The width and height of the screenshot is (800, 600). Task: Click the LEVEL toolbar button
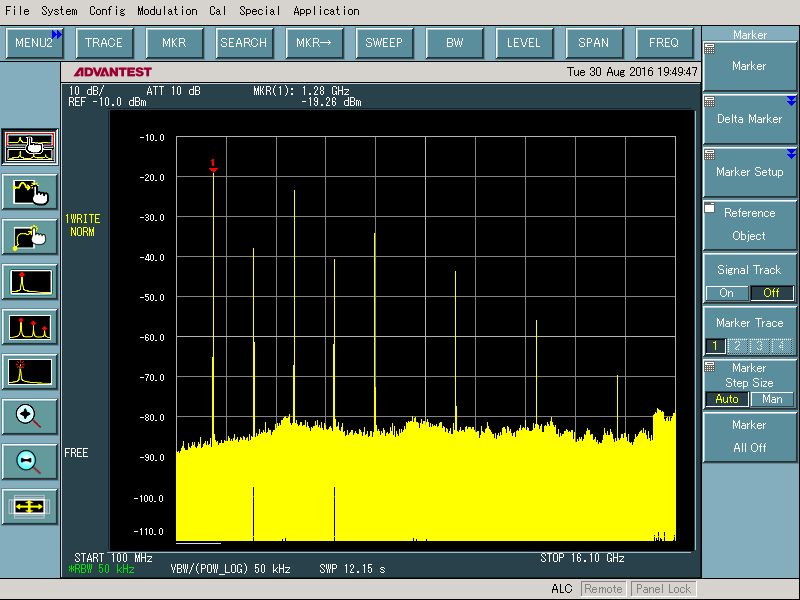point(524,43)
